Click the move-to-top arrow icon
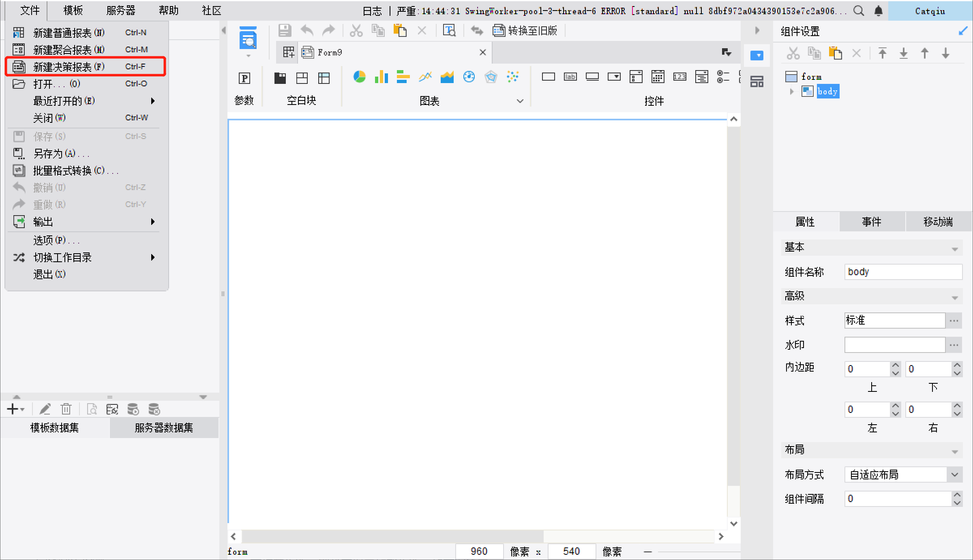973x560 pixels. click(x=882, y=53)
